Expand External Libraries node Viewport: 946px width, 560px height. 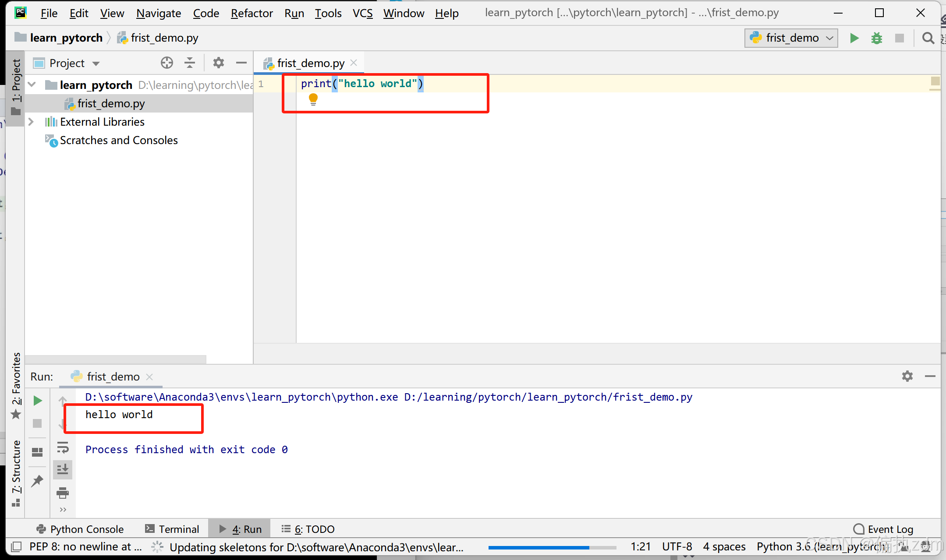pos(31,122)
